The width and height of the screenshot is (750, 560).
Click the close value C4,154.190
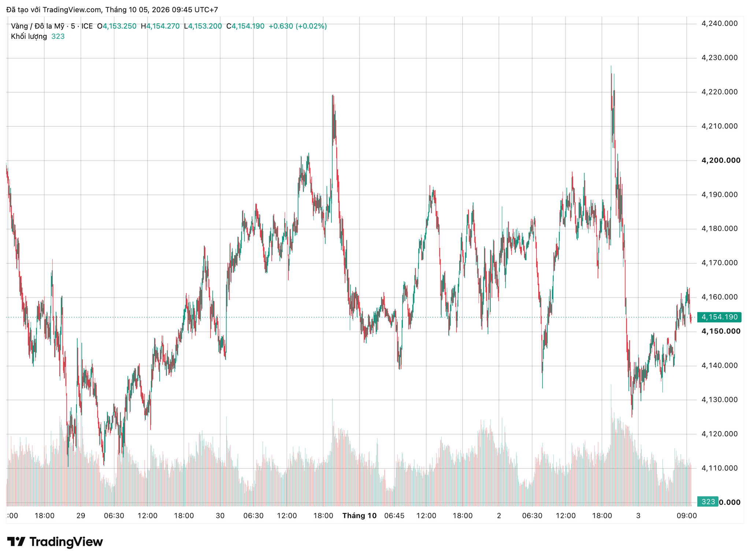(x=245, y=26)
